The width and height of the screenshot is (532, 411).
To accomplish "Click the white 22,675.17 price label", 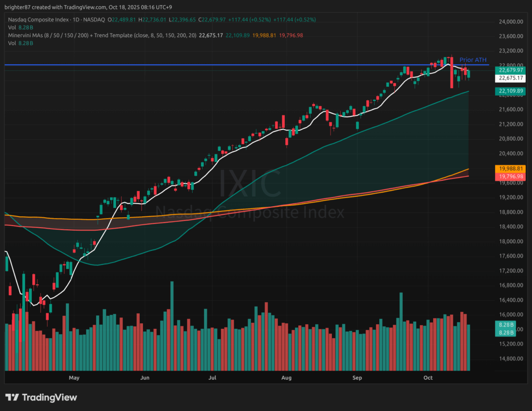I will [510, 78].
